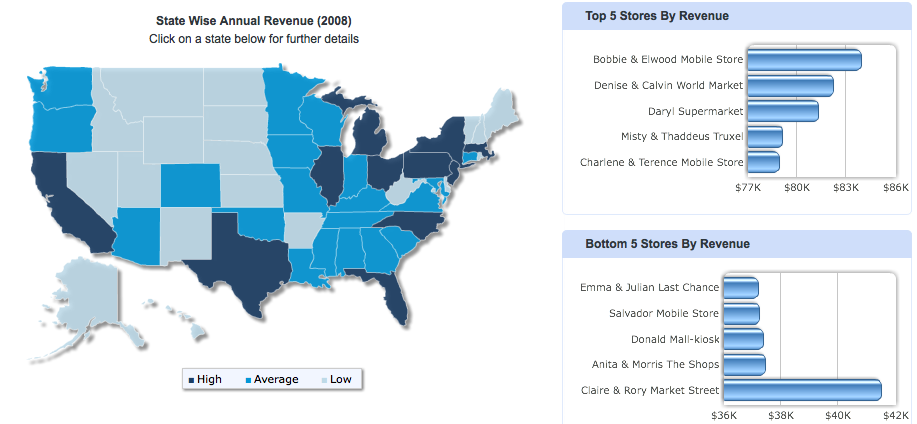Screen dimensions: 917x424
Task: Click the Low legend color swatch
Action: tap(325, 380)
